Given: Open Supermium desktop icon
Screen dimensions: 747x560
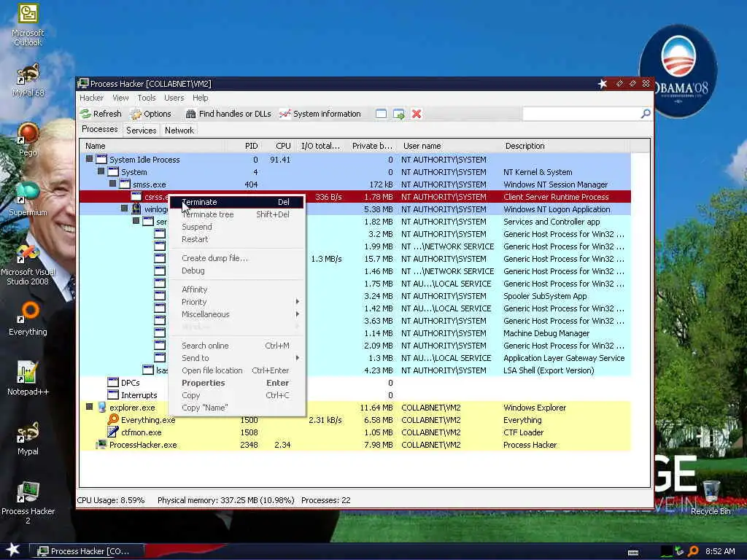Looking at the screenshot, I should point(28,199).
